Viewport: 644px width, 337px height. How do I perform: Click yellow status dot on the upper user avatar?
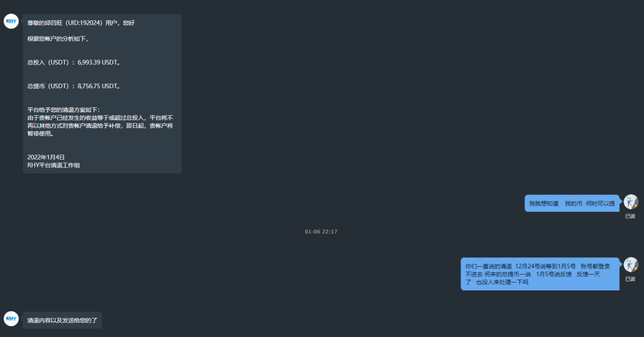point(636,206)
